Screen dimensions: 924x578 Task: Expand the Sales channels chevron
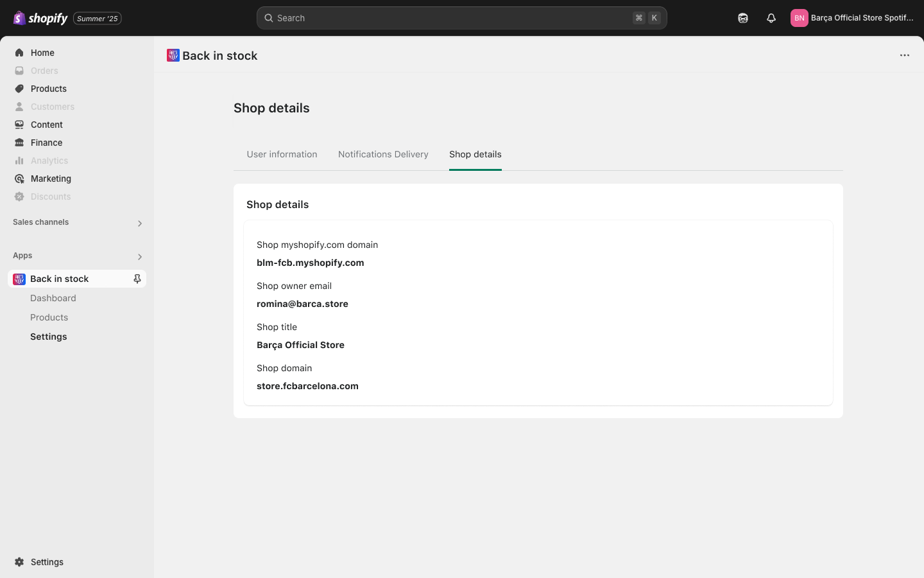(x=139, y=223)
